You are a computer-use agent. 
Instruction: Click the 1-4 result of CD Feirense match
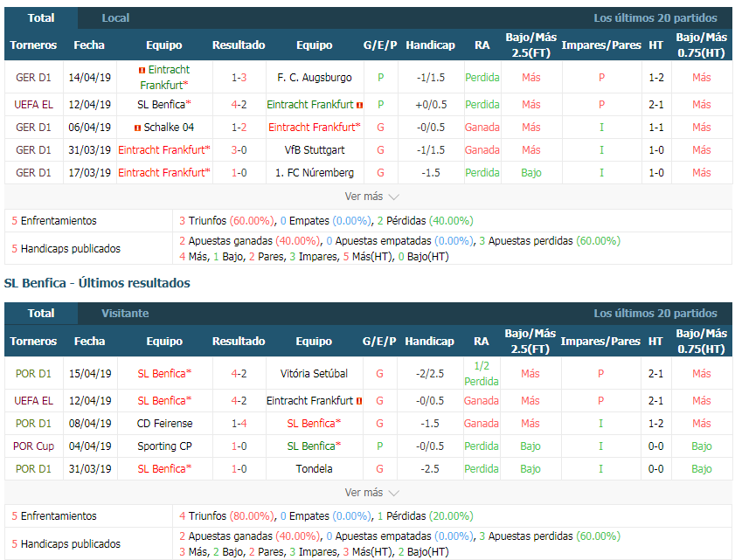(x=239, y=424)
